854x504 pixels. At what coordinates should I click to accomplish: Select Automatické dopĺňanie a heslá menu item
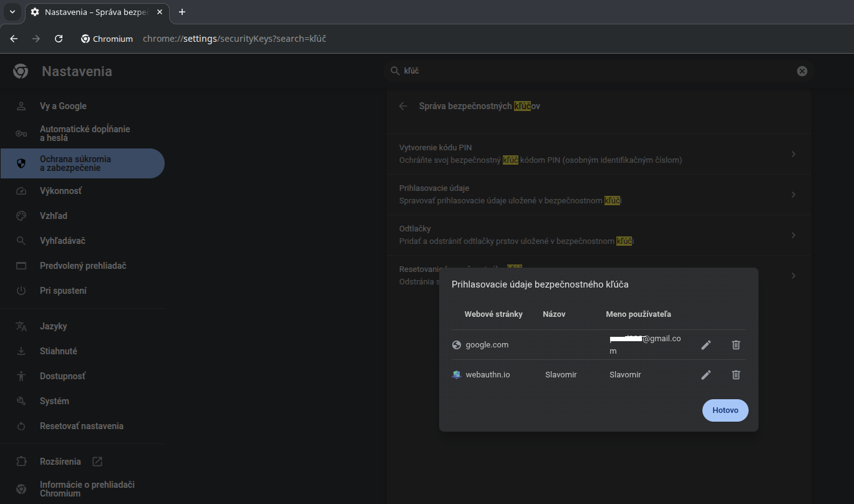(85, 133)
